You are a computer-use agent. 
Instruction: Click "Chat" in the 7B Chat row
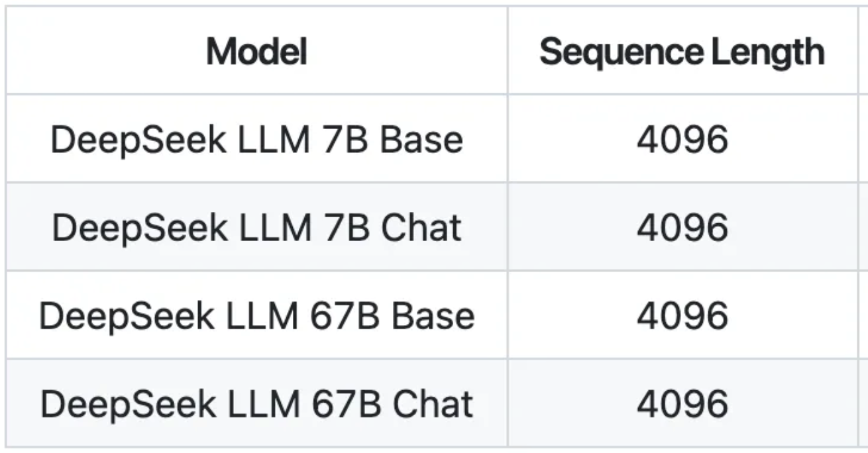tap(421, 227)
